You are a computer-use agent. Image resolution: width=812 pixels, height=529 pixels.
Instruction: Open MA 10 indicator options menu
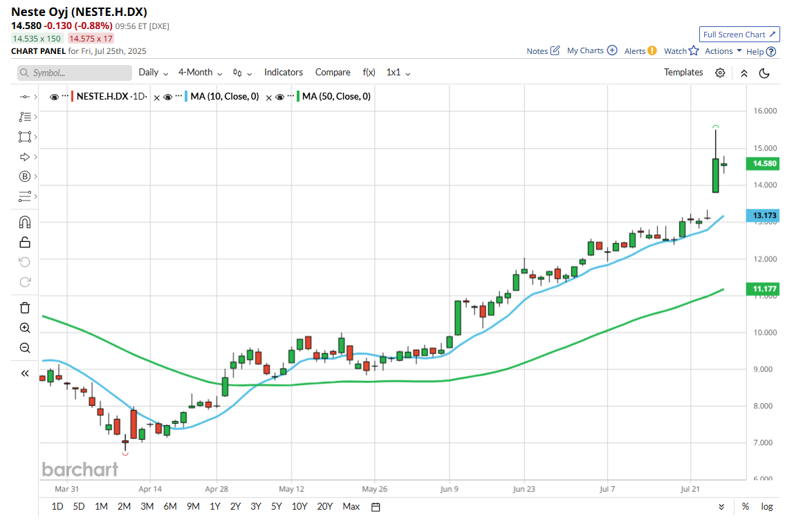click(x=178, y=95)
